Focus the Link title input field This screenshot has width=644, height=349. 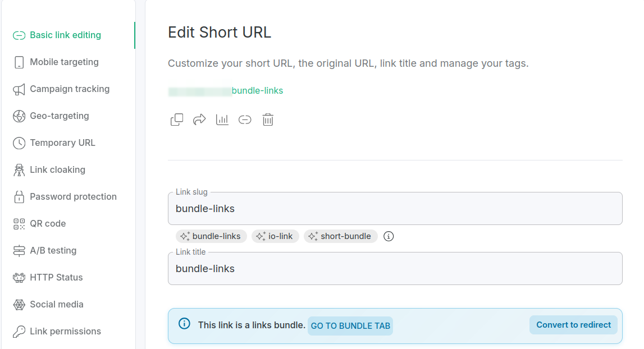pos(395,269)
